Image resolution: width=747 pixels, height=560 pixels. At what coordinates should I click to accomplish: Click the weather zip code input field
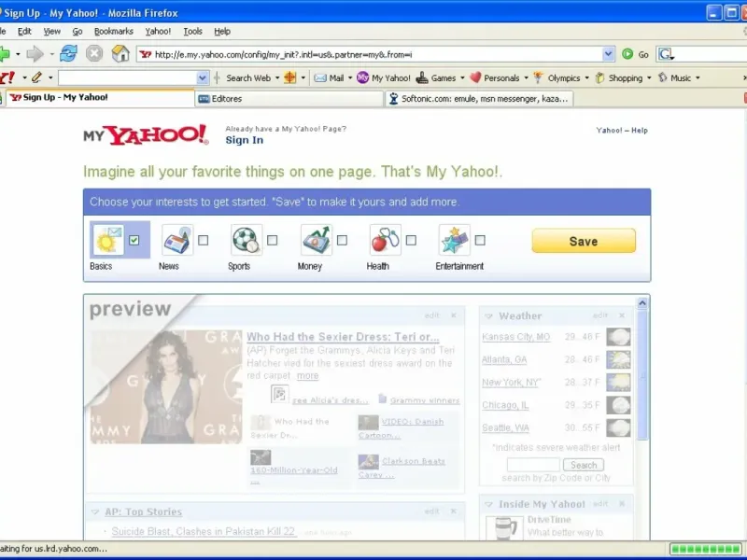point(533,465)
